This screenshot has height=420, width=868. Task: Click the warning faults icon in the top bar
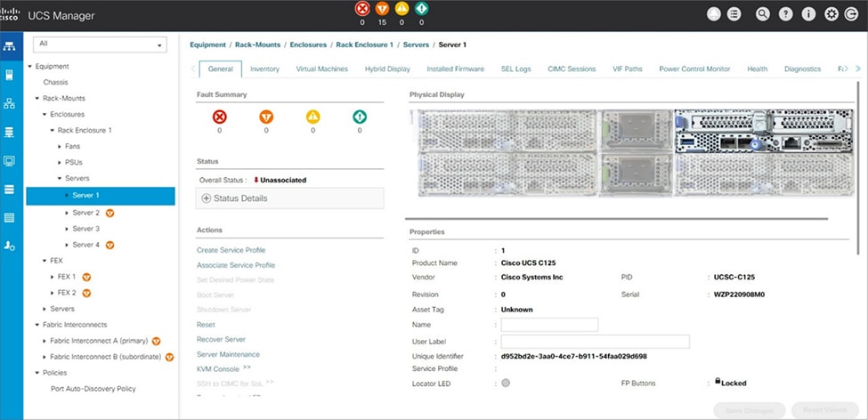tap(421, 9)
